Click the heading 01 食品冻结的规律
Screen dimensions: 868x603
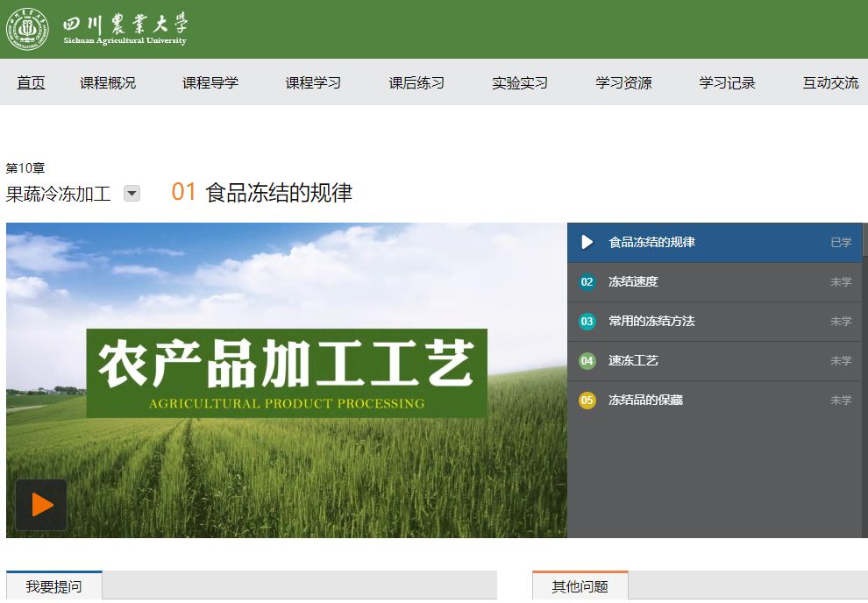coord(262,193)
